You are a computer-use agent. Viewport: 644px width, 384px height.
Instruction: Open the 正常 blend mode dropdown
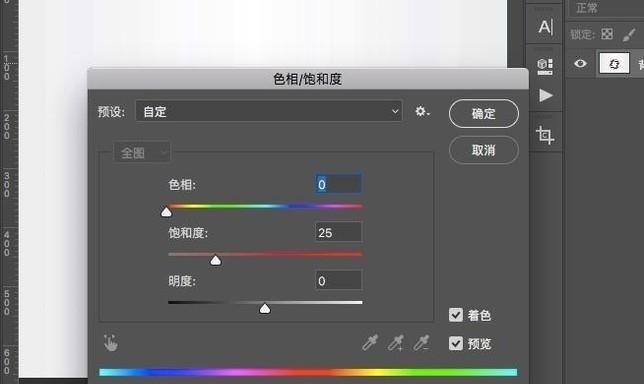pyautogui.click(x=606, y=8)
